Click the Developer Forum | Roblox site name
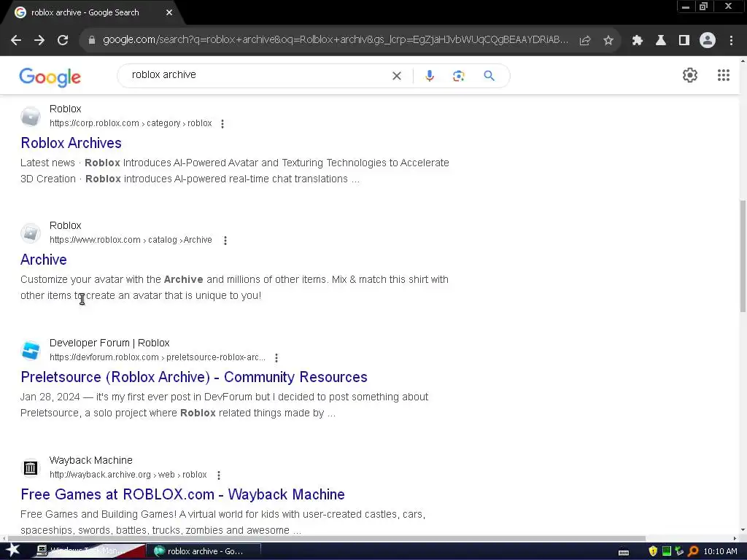 click(109, 343)
